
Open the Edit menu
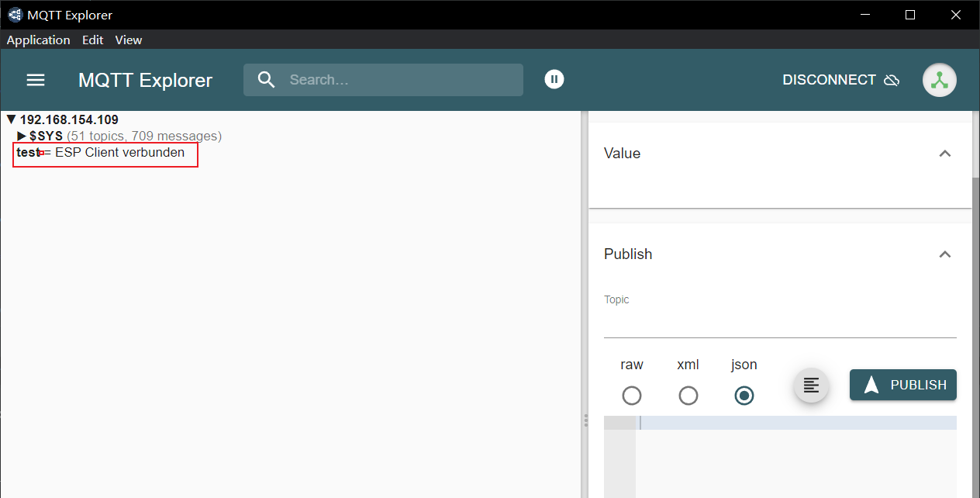(92, 40)
